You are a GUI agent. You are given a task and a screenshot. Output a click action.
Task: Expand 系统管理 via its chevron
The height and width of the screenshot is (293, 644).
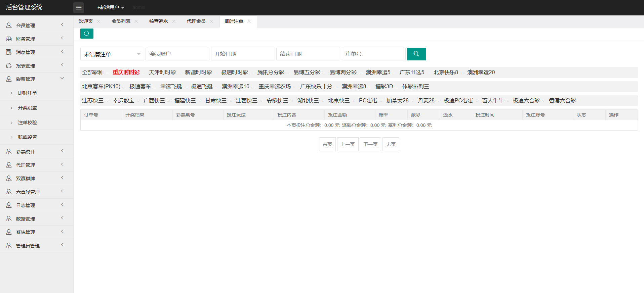tap(62, 231)
